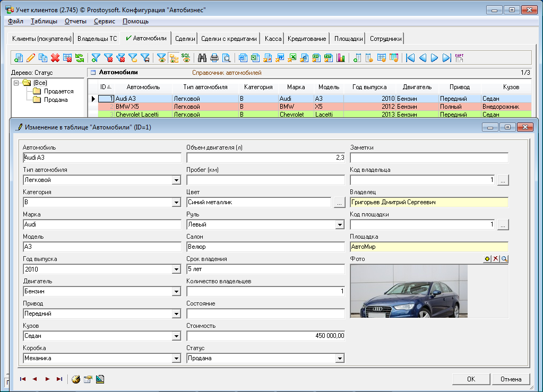Toggle the tree view toolbar button
This screenshot has width=543, height=392.
pyautogui.click(x=174, y=58)
